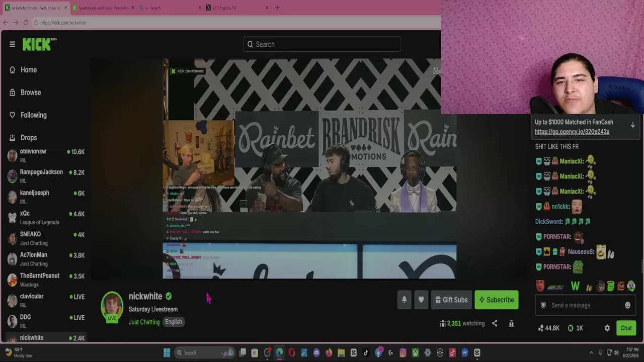The height and width of the screenshot is (362, 644).
Task: Go back in the browser
Action: pyautogui.click(x=6, y=23)
